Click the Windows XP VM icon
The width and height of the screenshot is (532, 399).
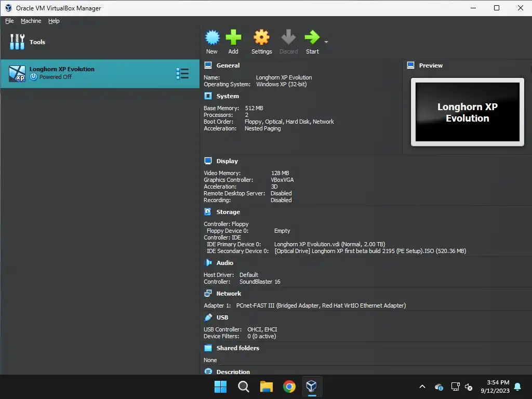[17, 74]
